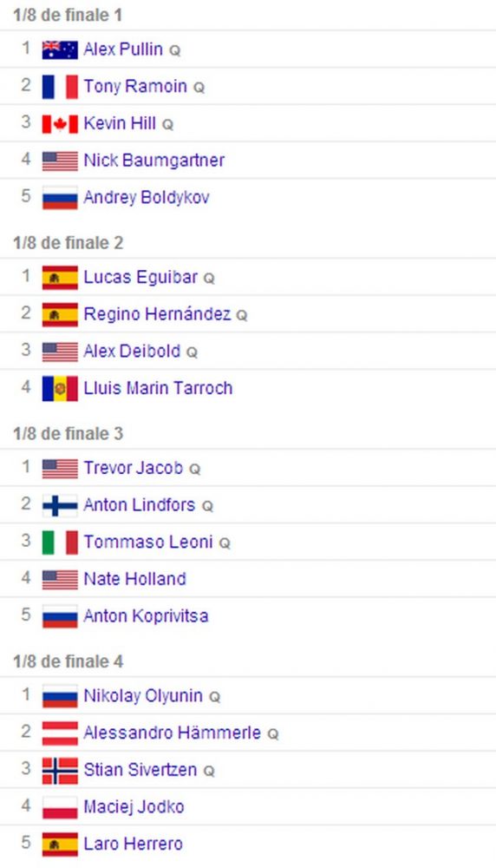Click the French flag beside Tony Ramoin

(x=60, y=87)
